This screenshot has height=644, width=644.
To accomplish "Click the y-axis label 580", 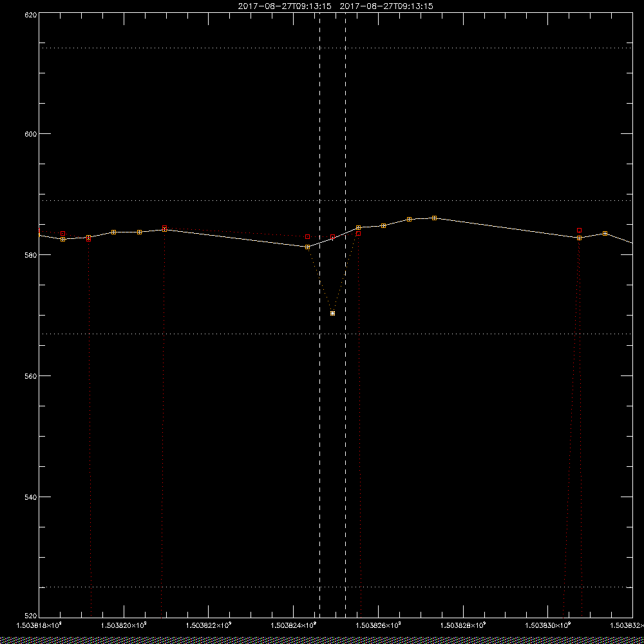I will 31,255.
